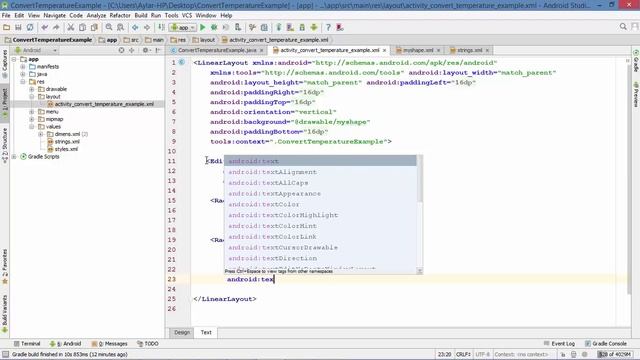Choose android:textAppearance in autocomplete
This screenshot has height=360, width=640.
pos(320,193)
